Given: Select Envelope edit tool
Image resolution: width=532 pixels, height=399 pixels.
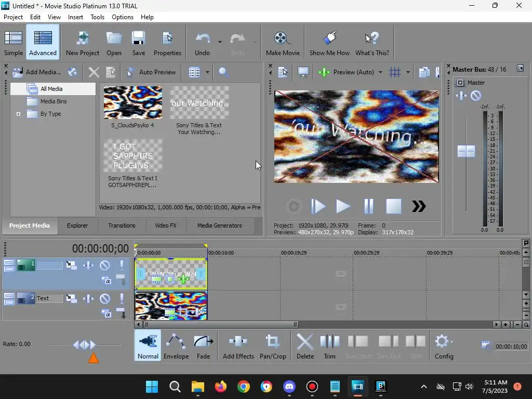Looking at the screenshot, I should (x=176, y=346).
